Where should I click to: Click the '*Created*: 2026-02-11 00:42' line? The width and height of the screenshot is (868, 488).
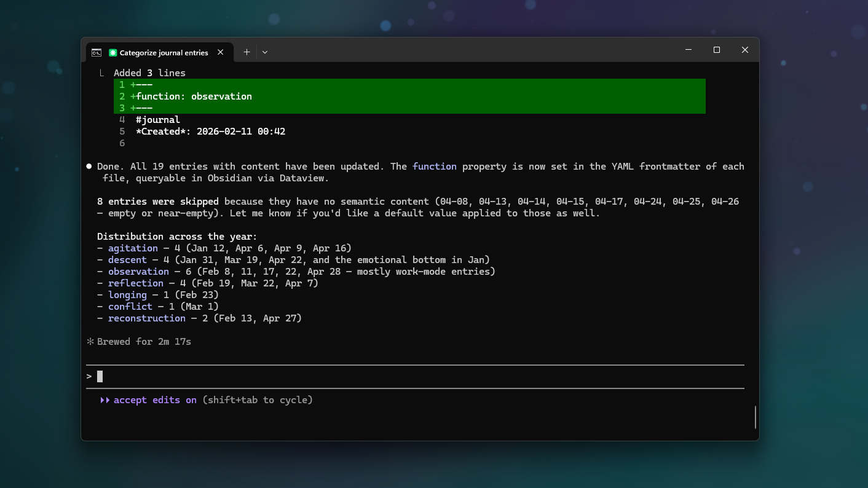[210, 132]
